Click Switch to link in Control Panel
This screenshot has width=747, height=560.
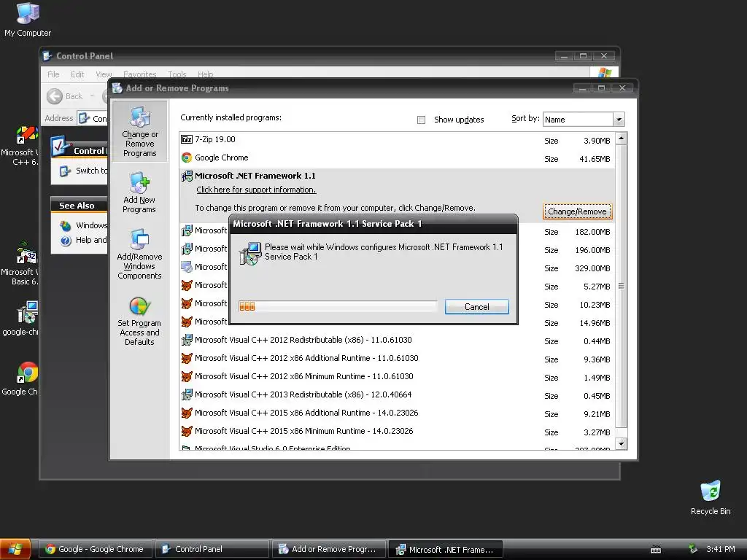click(x=84, y=171)
